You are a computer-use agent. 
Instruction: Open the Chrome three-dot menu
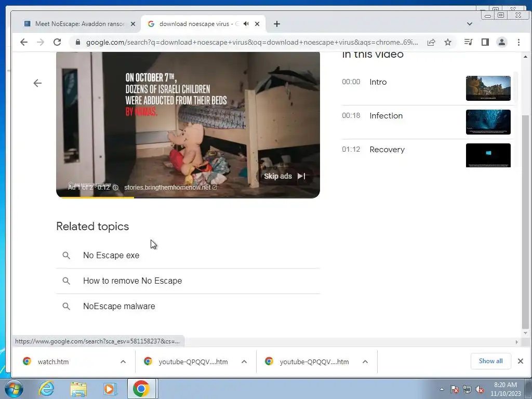tap(518, 42)
